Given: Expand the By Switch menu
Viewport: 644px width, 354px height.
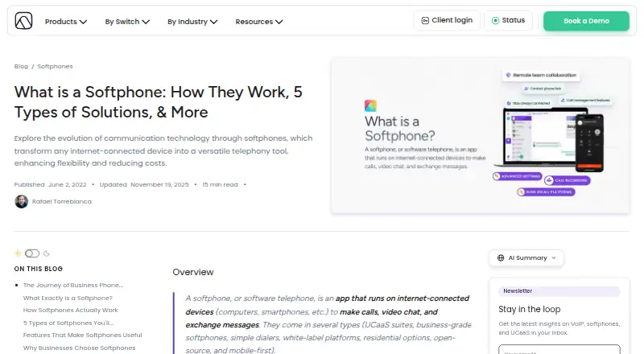Looking at the screenshot, I should pos(127,22).
